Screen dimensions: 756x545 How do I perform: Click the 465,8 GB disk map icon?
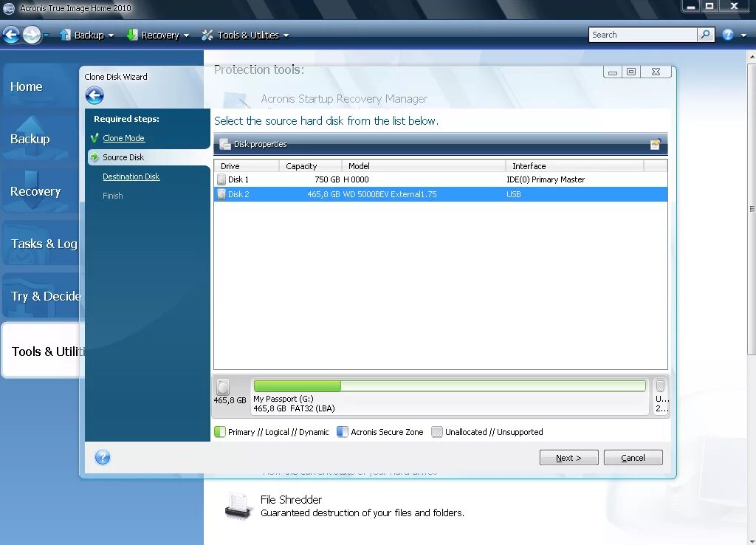223,387
